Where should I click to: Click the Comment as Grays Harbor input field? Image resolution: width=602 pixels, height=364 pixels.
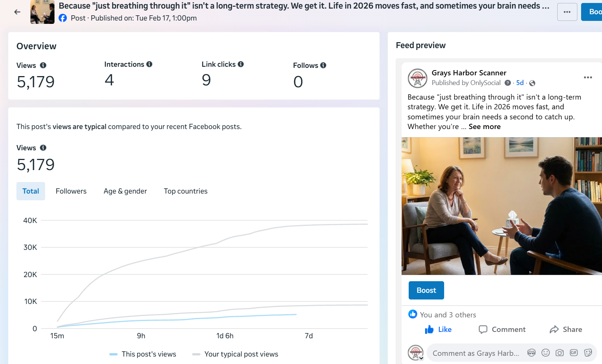coord(475,353)
